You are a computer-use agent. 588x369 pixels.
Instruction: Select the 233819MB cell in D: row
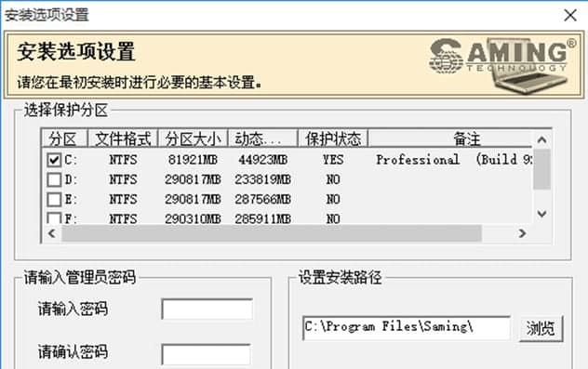pyautogui.click(x=263, y=179)
